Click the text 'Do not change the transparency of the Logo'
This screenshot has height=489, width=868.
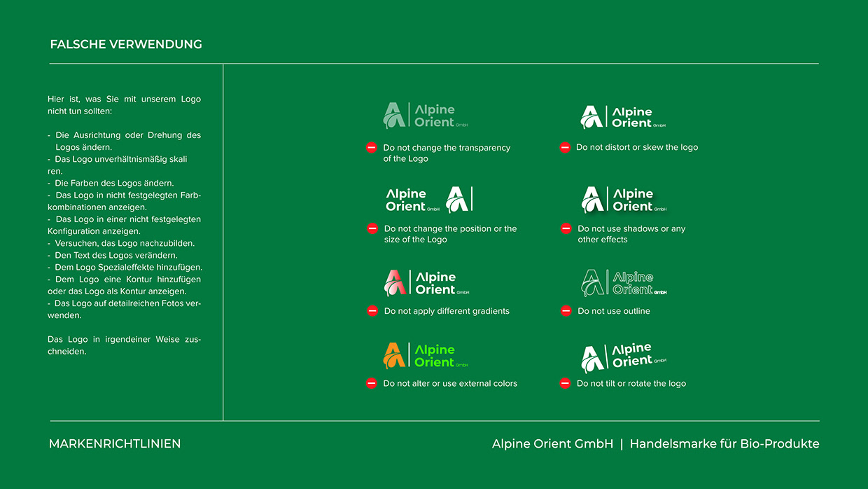(447, 153)
